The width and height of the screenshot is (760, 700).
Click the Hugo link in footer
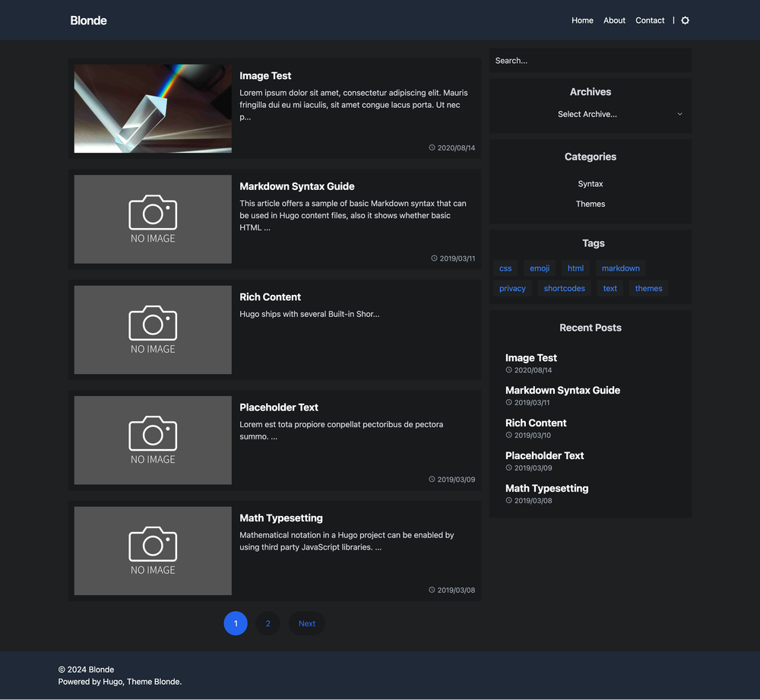(112, 682)
